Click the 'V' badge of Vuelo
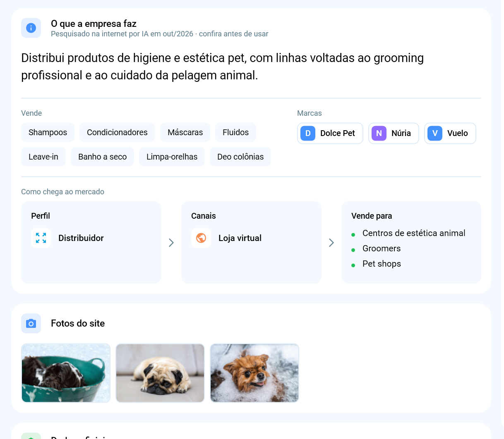504x439 pixels. tap(435, 133)
